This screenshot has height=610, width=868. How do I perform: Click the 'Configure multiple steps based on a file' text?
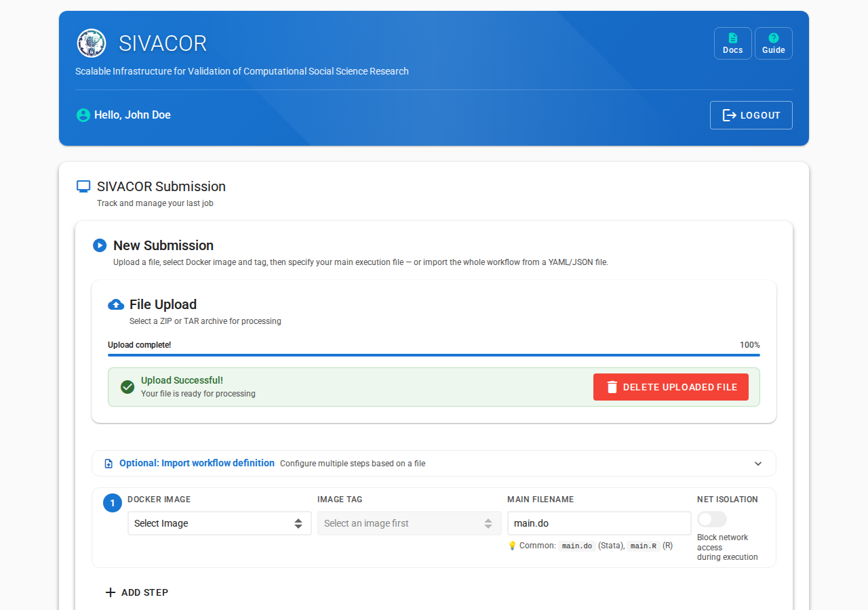(x=353, y=464)
